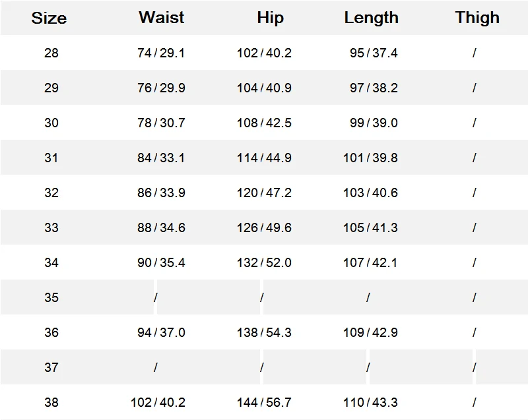528x420 pixels.
Task: Click the Size column header
Action: pos(49,18)
